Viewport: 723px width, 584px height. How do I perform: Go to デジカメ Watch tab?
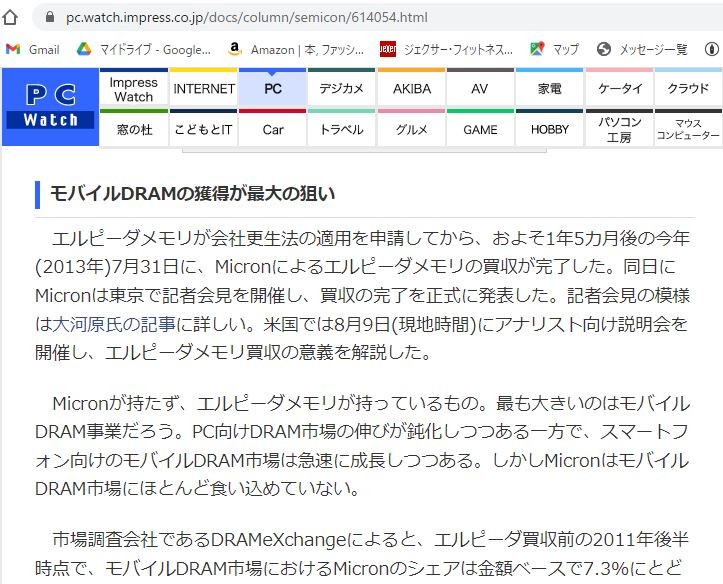tap(342, 89)
